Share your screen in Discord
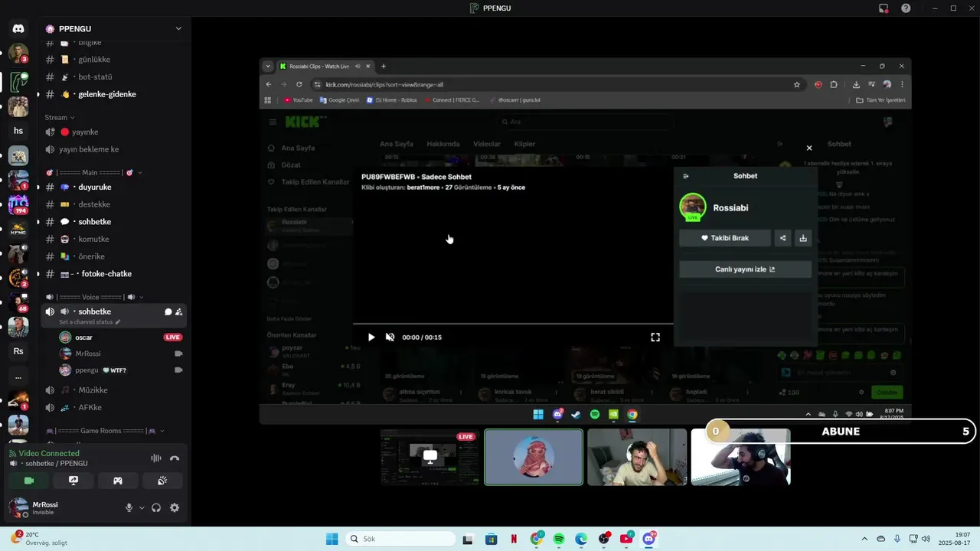Viewport: 980px width, 551px height. [x=73, y=481]
